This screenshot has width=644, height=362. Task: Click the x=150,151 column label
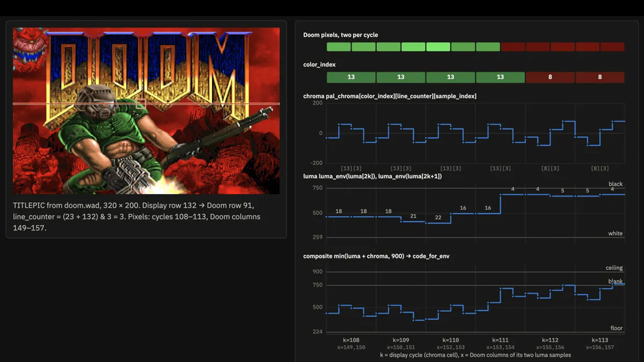click(x=401, y=347)
